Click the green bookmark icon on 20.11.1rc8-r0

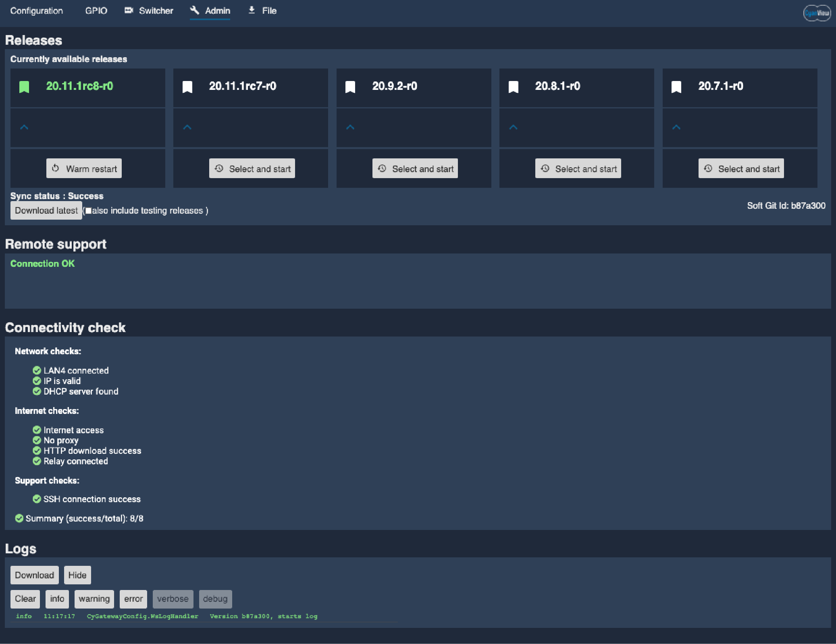tap(25, 86)
